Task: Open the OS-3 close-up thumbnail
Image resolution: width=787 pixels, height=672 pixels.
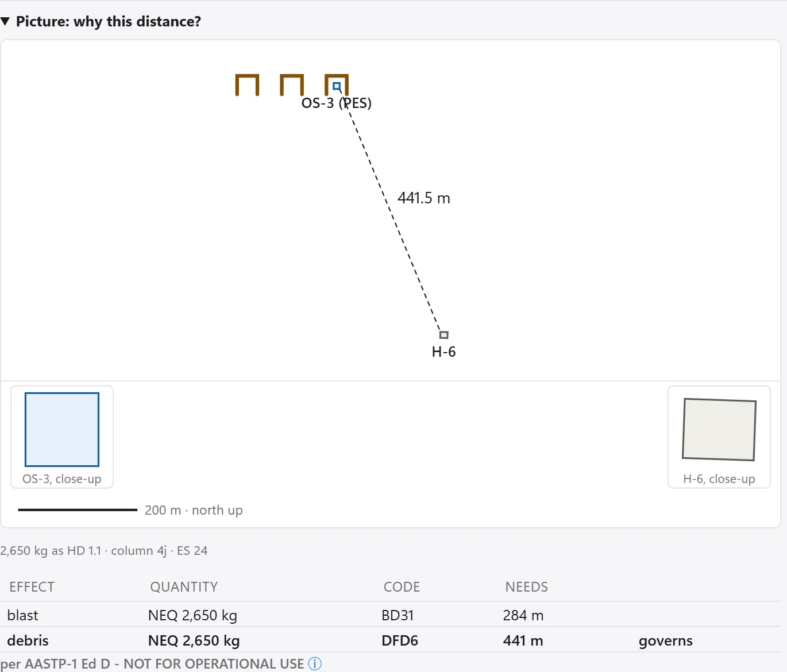Action: pyautogui.click(x=62, y=437)
